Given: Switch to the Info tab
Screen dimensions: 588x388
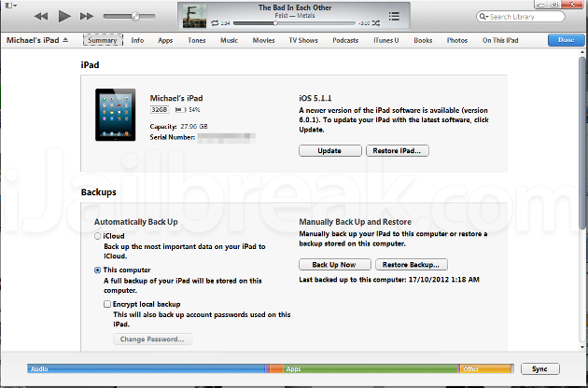Looking at the screenshot, I should [x=137, y=40].
